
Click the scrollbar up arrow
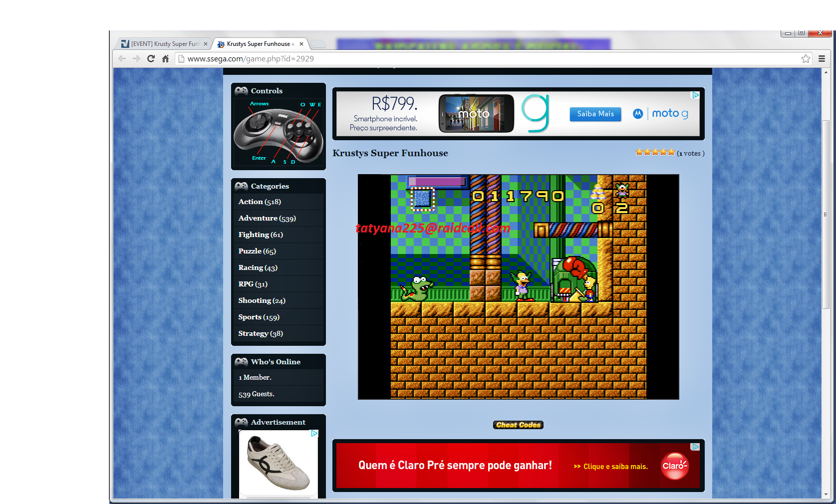[826, 72]
